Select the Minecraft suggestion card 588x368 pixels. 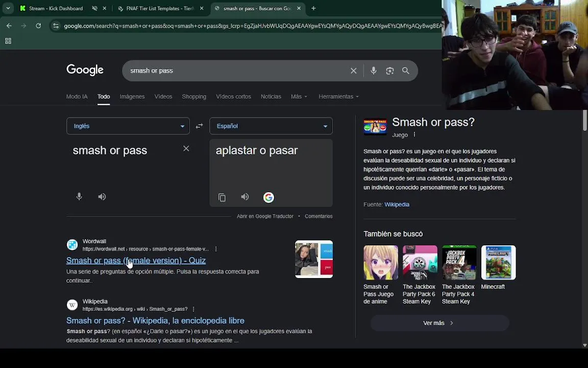(x=498, y=268)
